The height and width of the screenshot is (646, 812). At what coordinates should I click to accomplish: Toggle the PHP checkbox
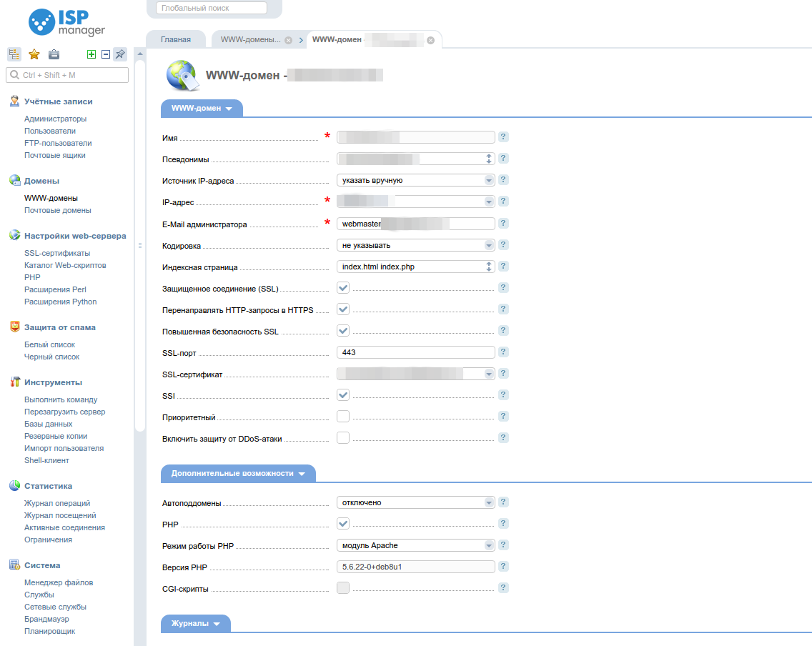tap(343, 524)
